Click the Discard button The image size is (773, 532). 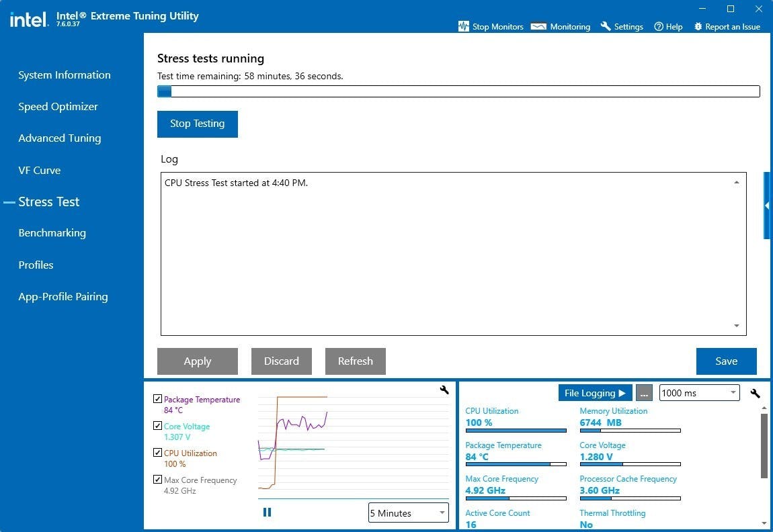tap(282, 361)
